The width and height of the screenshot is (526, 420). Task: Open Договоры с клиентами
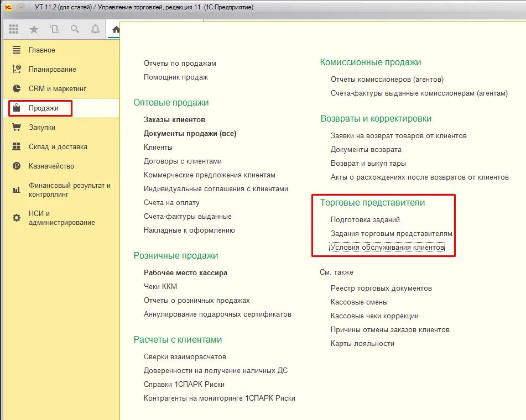(x=183, y=161)
